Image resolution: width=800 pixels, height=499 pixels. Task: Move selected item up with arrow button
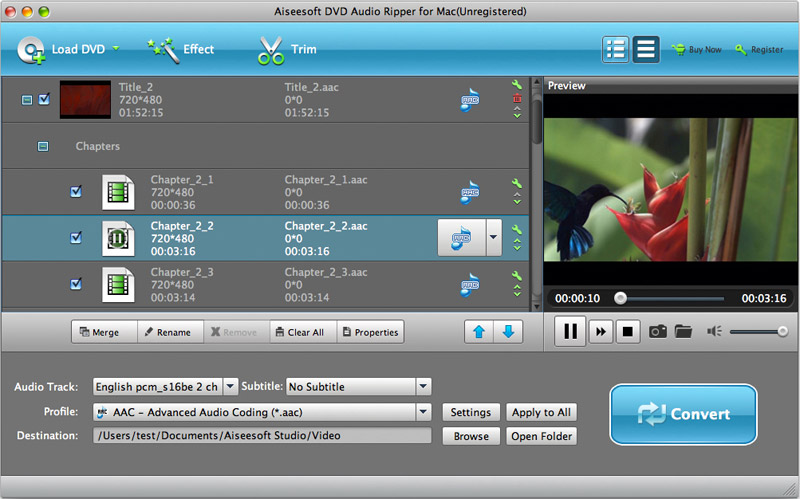(479, 332)
